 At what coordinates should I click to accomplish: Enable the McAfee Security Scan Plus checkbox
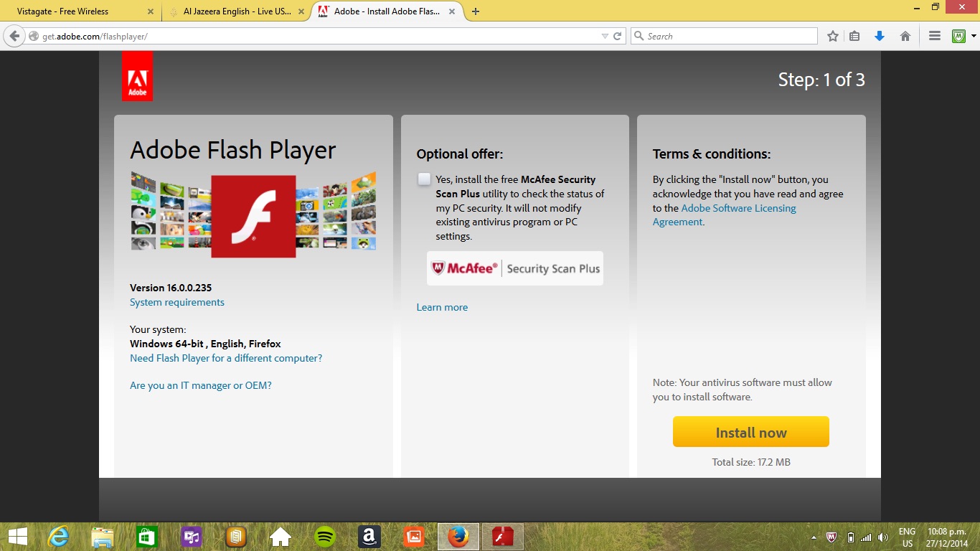pos(425,179)
